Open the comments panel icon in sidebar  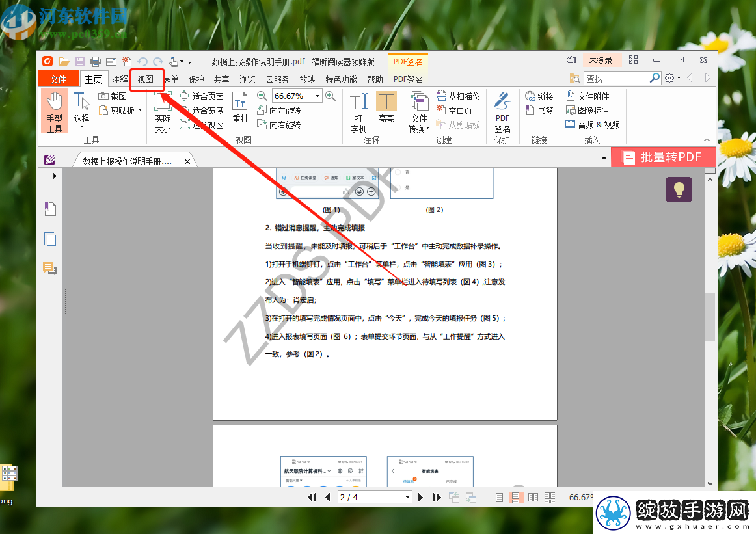point(49,268)
